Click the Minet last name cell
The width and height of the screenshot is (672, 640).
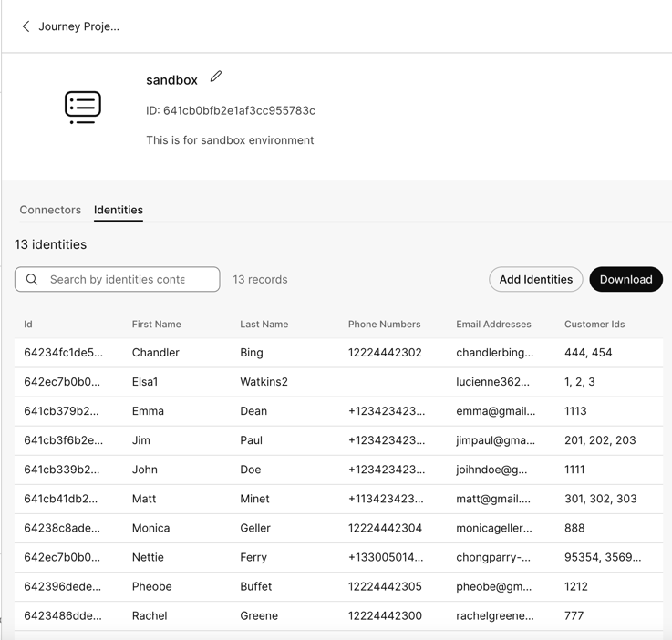click(255, 499)
